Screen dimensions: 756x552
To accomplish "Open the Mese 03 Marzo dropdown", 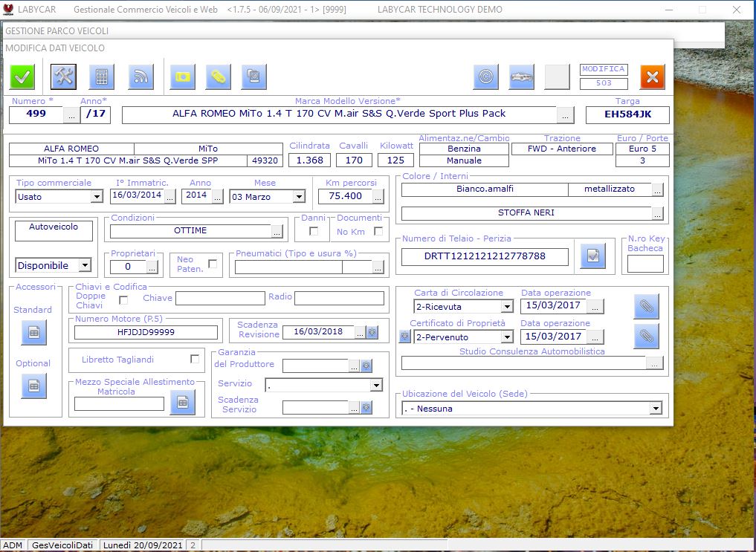I will (299, 197).
